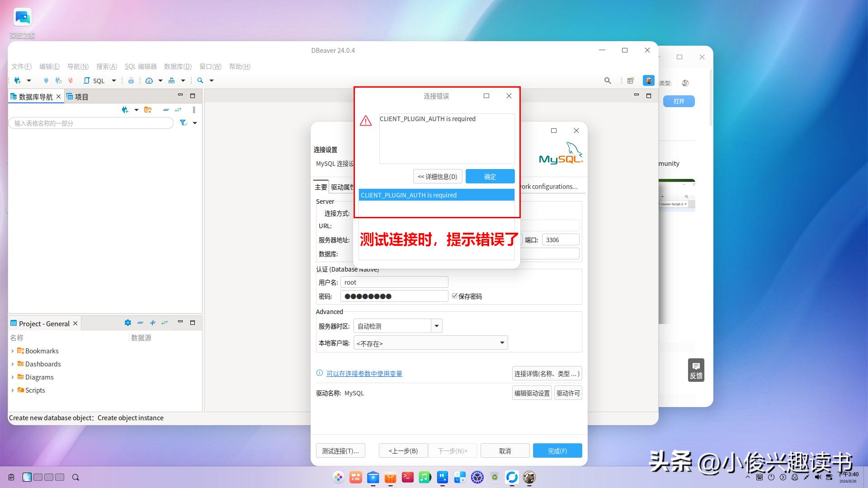Switch to the 项目 tab

pos(77,97)
